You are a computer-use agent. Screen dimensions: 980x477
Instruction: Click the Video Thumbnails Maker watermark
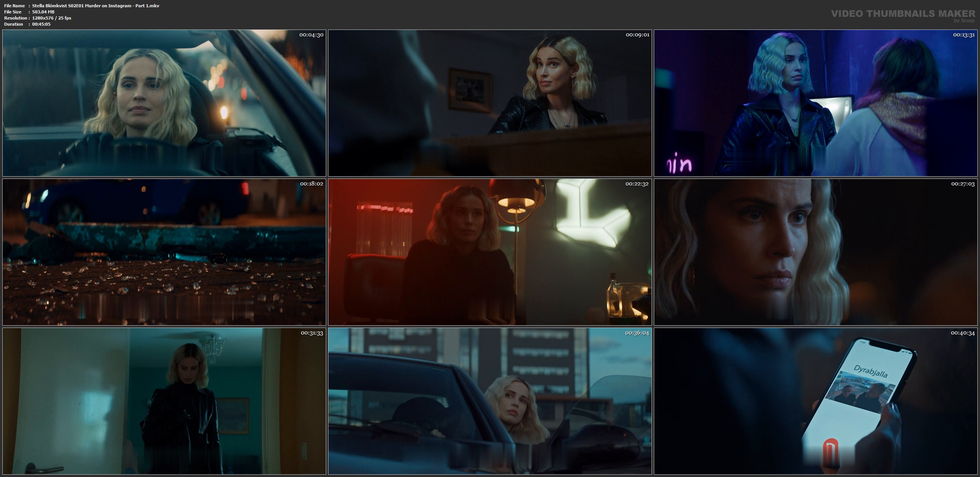(x=903, y=14)
